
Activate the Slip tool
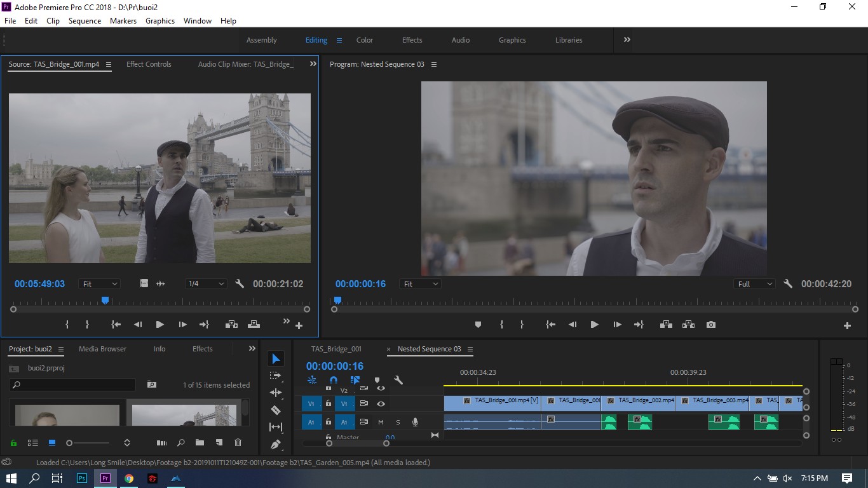(275, 427)
